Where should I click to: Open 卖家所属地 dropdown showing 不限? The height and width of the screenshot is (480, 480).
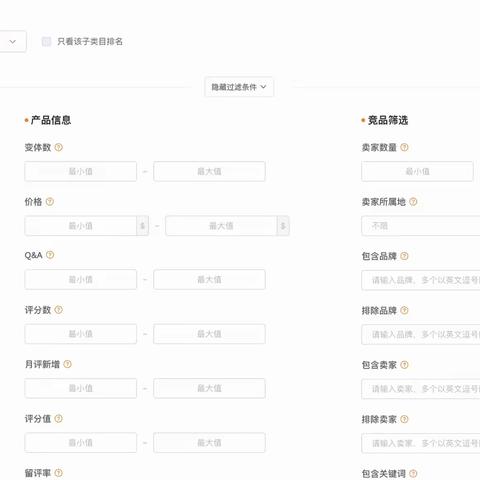click(421, 226)
